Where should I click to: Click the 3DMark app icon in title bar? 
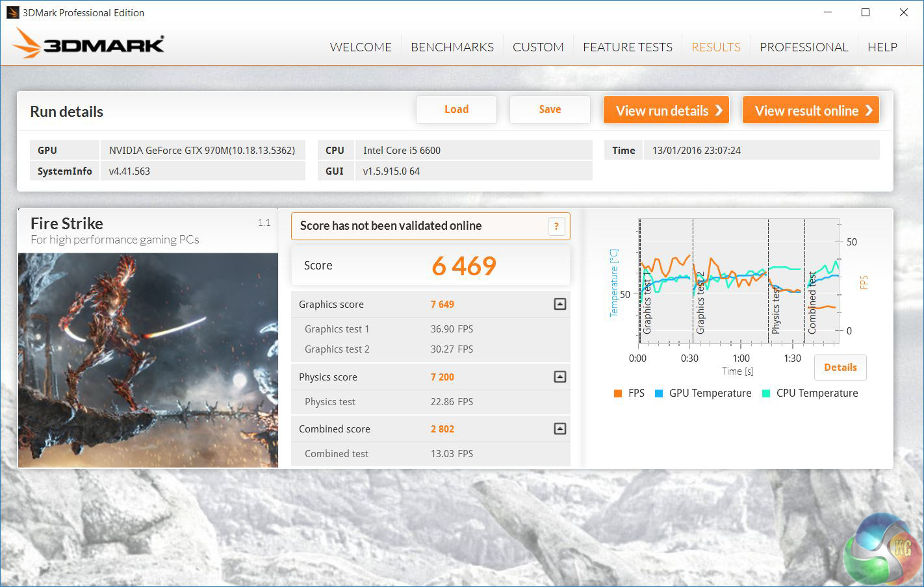coord(12,12)
